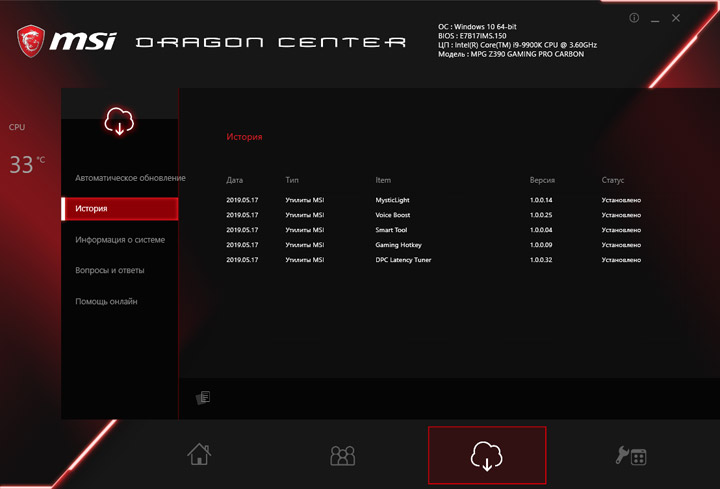This screenshot has height=489, width=720.
Task: Click version 1.0.0.04 cell
Action: (x=541, y=230)
